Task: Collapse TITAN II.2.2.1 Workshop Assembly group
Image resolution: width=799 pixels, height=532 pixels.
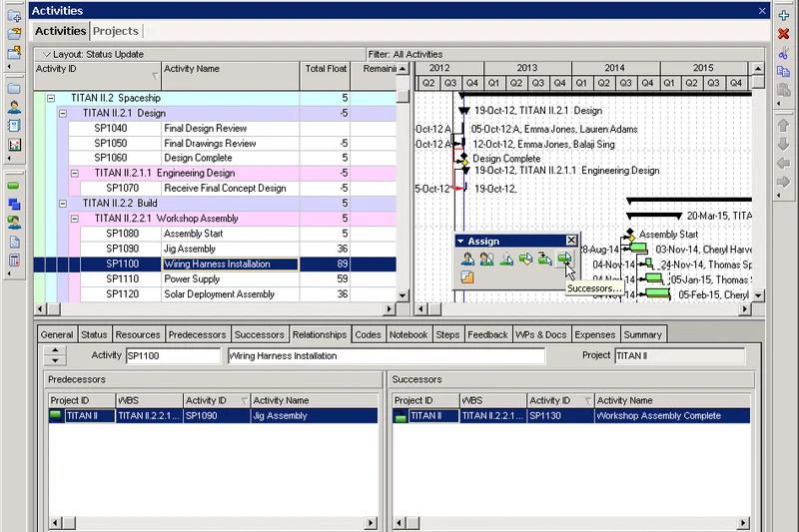Action: pyautogui.click(x=74, y=219)
